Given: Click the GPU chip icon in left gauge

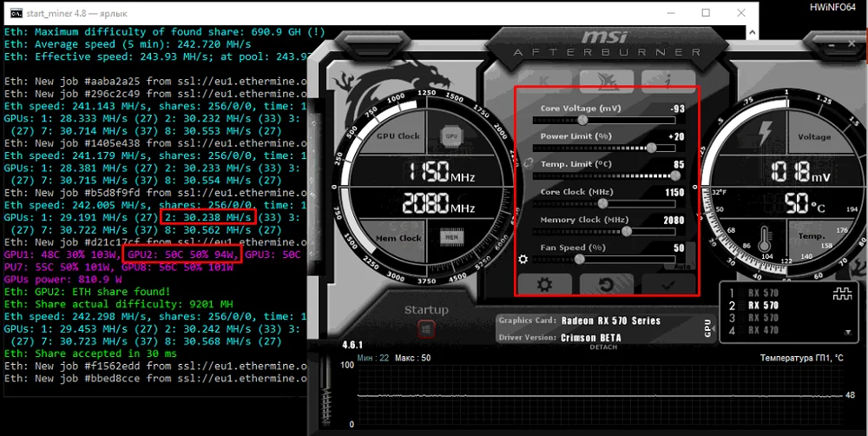Looking at the screenshot, I should click(x=451, y=135).
